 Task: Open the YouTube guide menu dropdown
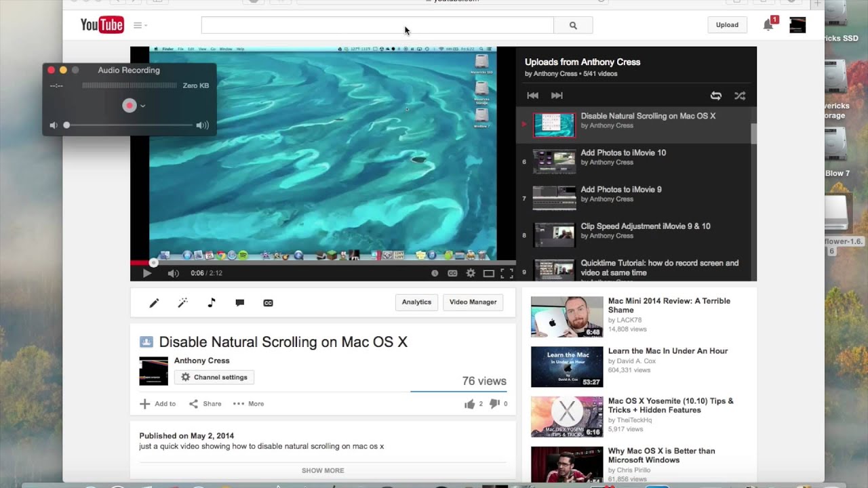click(140, 25)
